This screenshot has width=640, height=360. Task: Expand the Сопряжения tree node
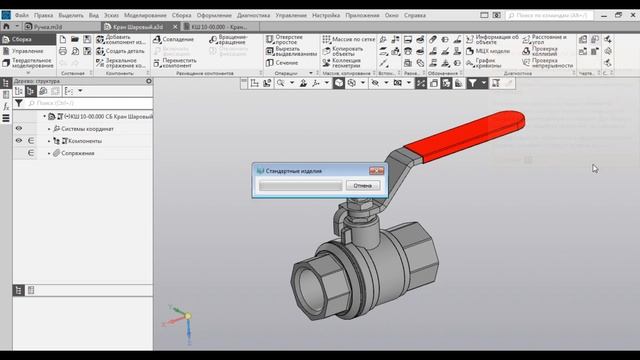(49, 153)
